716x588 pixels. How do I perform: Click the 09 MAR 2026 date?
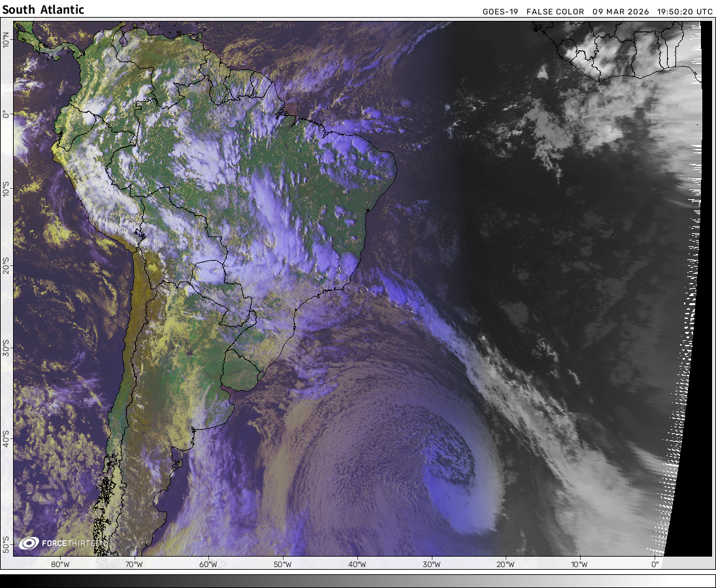point(621,12)
